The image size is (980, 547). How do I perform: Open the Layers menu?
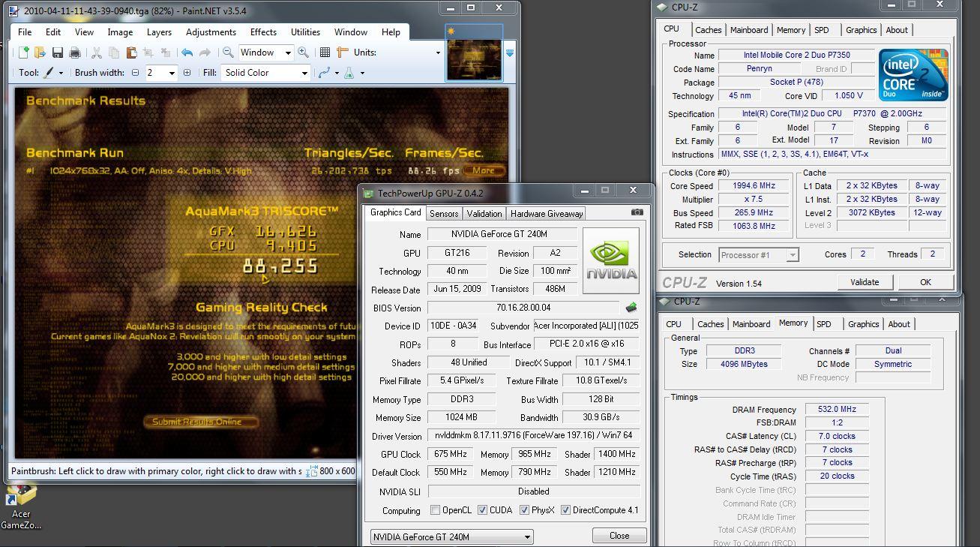pos(159,32)
